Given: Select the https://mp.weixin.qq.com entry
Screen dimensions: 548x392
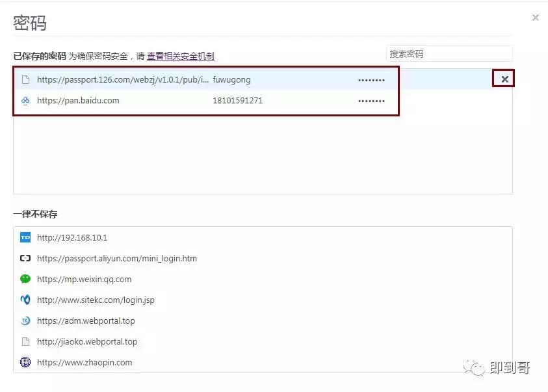Looking at the screenshot, I should [85, 279].
